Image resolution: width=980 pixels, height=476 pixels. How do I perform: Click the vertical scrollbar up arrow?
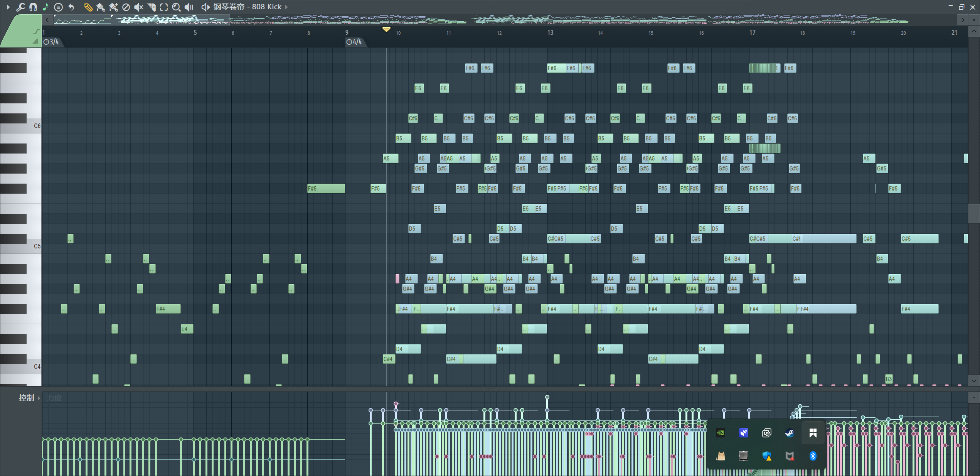coord(974,32)
